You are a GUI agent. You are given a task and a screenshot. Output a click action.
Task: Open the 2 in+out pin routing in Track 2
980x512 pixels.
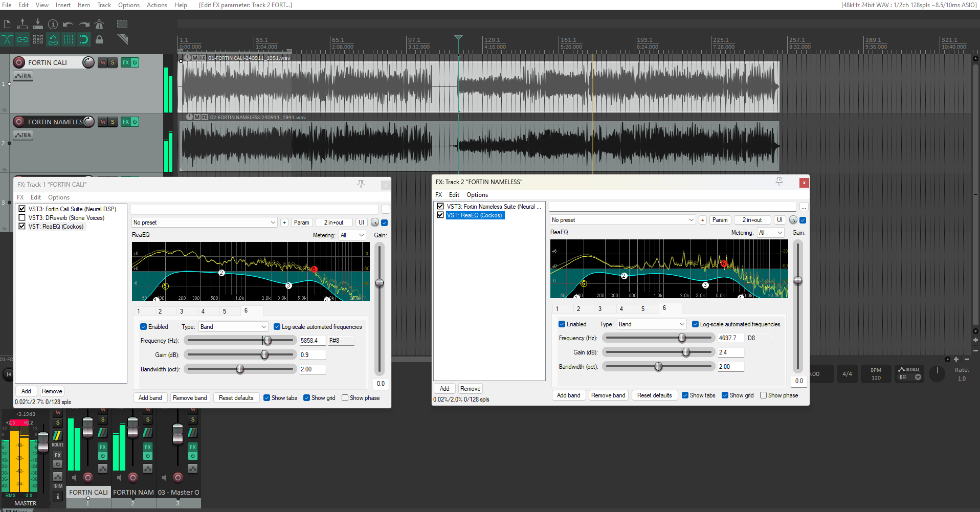[752, 220]
